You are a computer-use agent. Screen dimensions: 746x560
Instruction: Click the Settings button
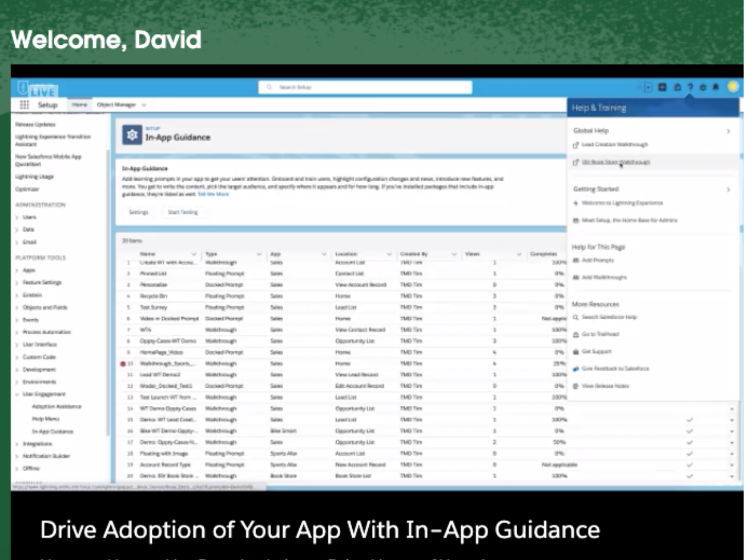(139, 212)
